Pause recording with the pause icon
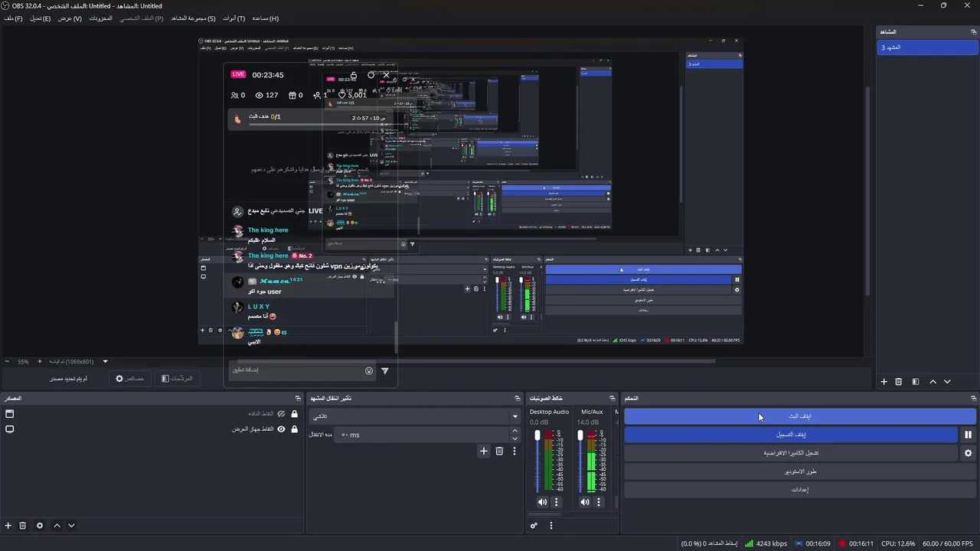The height and width of the screenshot is (551, 980). pyautogui.click(x=968, y=435)
